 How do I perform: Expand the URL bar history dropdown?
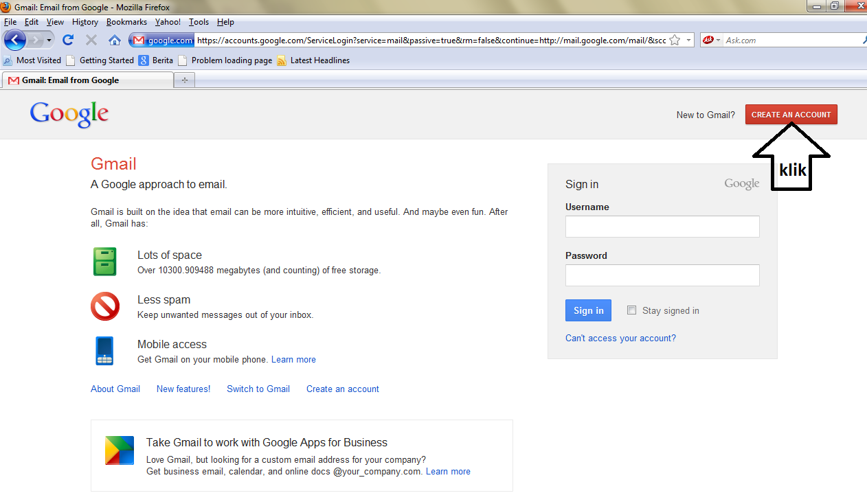tap(688, 40)
